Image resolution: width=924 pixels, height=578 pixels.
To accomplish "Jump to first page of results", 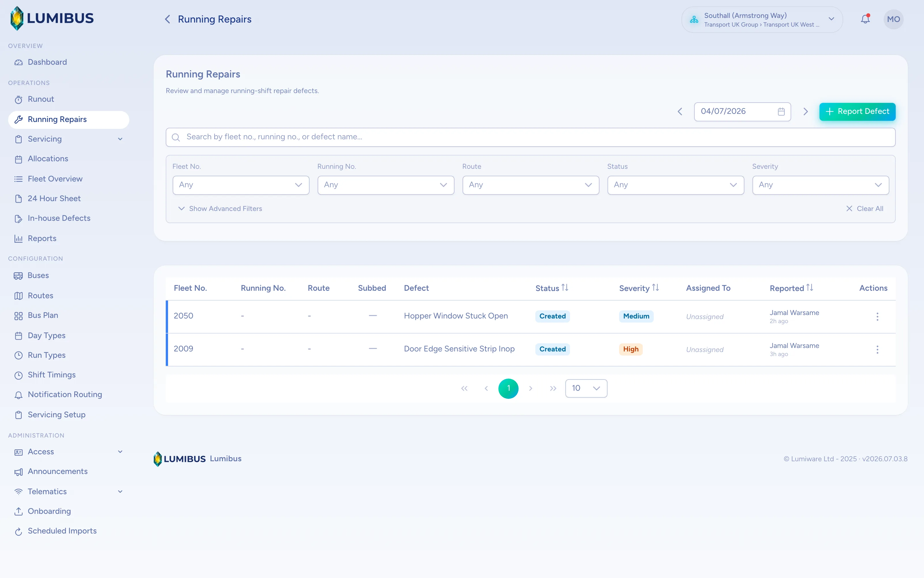I will coord(464,388).
